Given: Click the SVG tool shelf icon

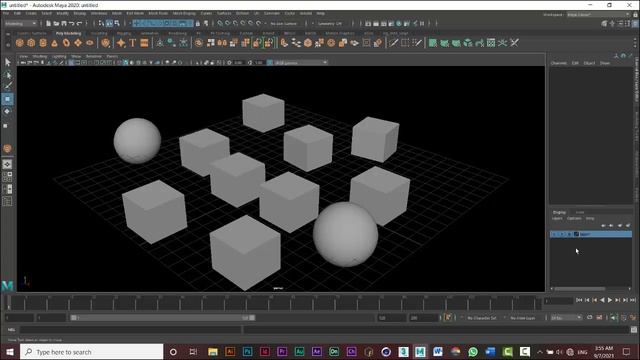Looking at the screenshot, I should [x=144, y=43].
